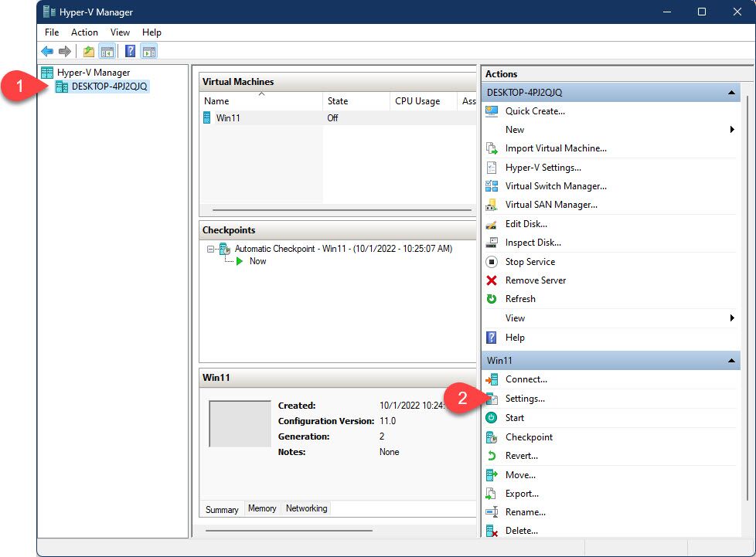Click the Export icon under Win11
The height and width of the screenshot is (557, 756).
pyautogui.click(x=491, y=494)
